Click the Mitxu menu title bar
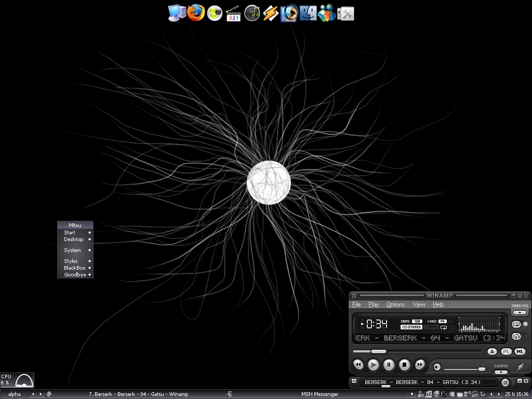The height and width of the screenshot is (399, 532). click(75, 225)
